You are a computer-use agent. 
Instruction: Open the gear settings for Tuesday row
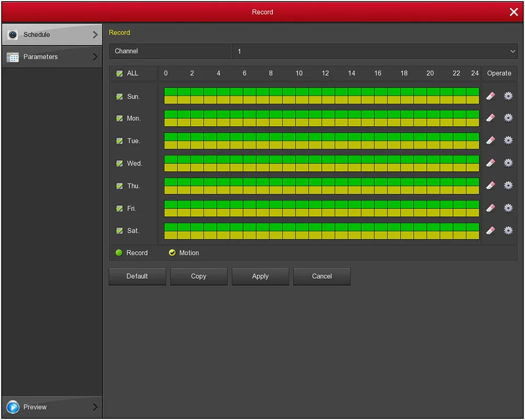pyautogui.click(x=508, y=140)
